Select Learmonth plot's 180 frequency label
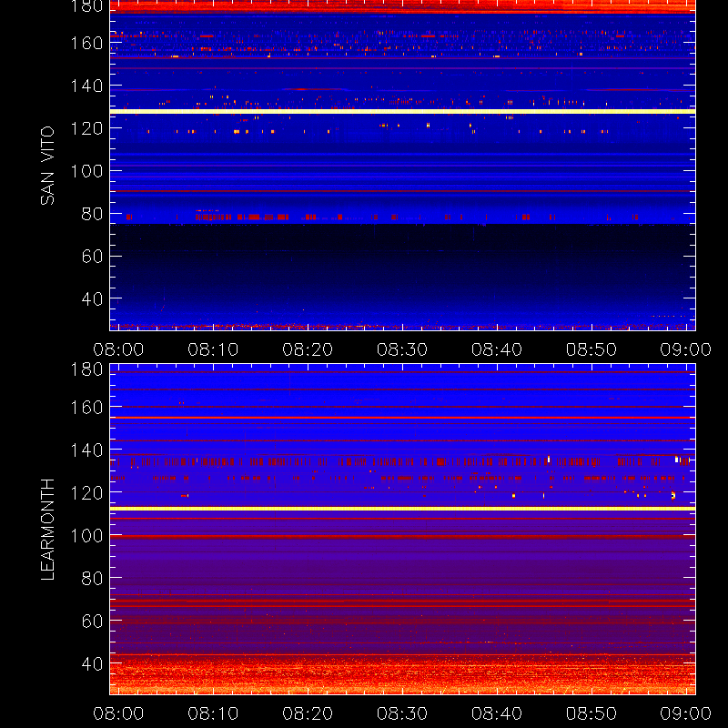The image size is (728, 728). 86,369
